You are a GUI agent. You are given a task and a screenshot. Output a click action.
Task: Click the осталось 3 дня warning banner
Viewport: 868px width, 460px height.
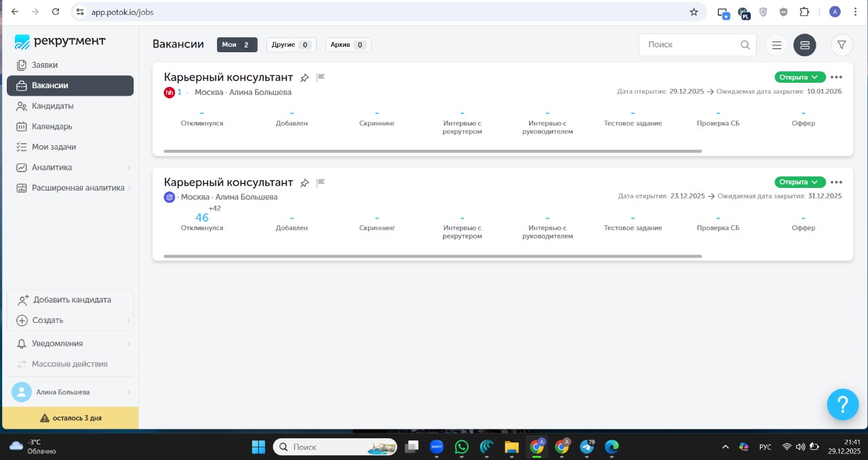(71, 418)
